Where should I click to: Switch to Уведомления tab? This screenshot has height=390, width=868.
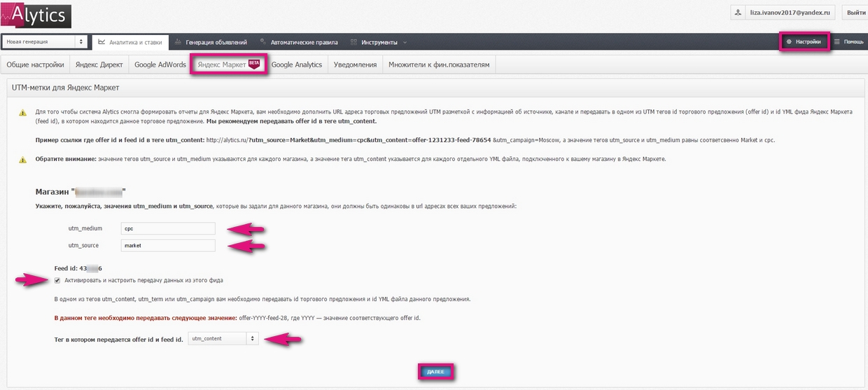(355, 64)
